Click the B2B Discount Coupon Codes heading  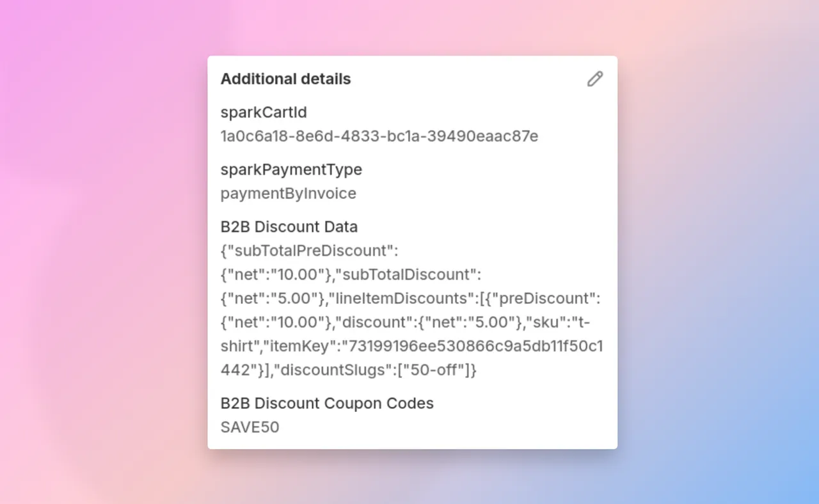pos(327,404)
